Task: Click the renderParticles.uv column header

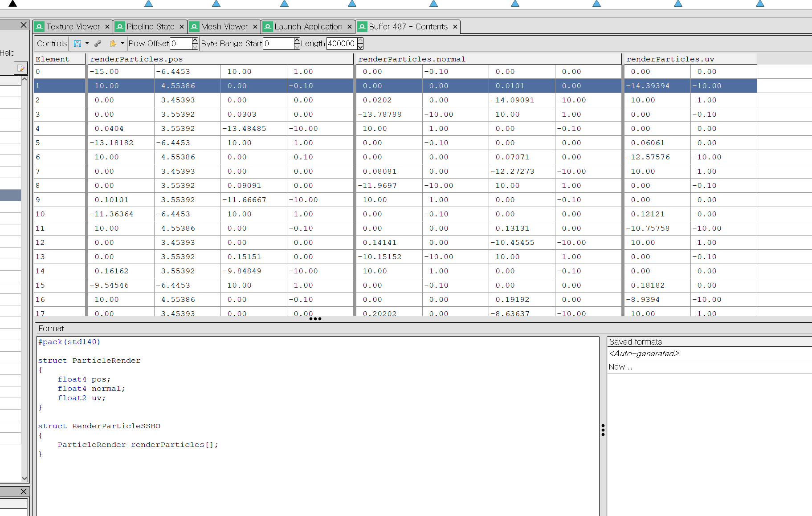Action: click(x=690, y=59)
